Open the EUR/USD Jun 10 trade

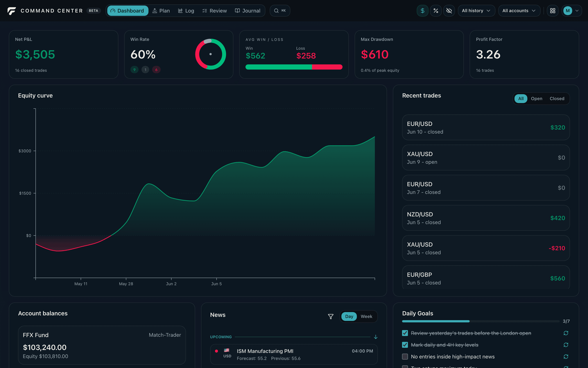tap(486, 127)
